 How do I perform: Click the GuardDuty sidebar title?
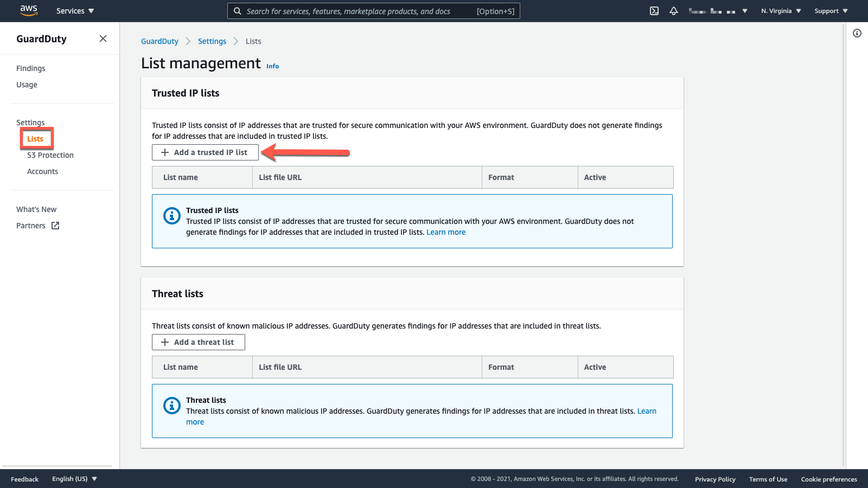[x=41, y=39]
